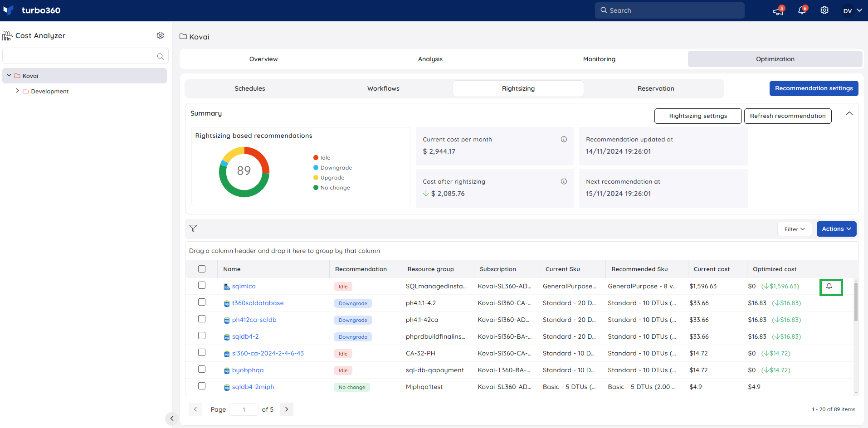Toggle the No change legend color dot
This screenshot has width=868, height=428.
coord(316,188)
